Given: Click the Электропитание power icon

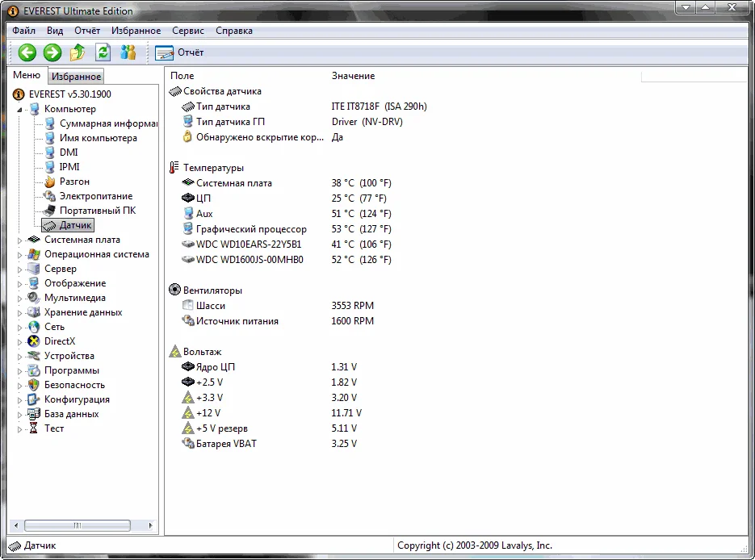Looking at the screenshot, I should pyautogui.click(x=49, y=196).
